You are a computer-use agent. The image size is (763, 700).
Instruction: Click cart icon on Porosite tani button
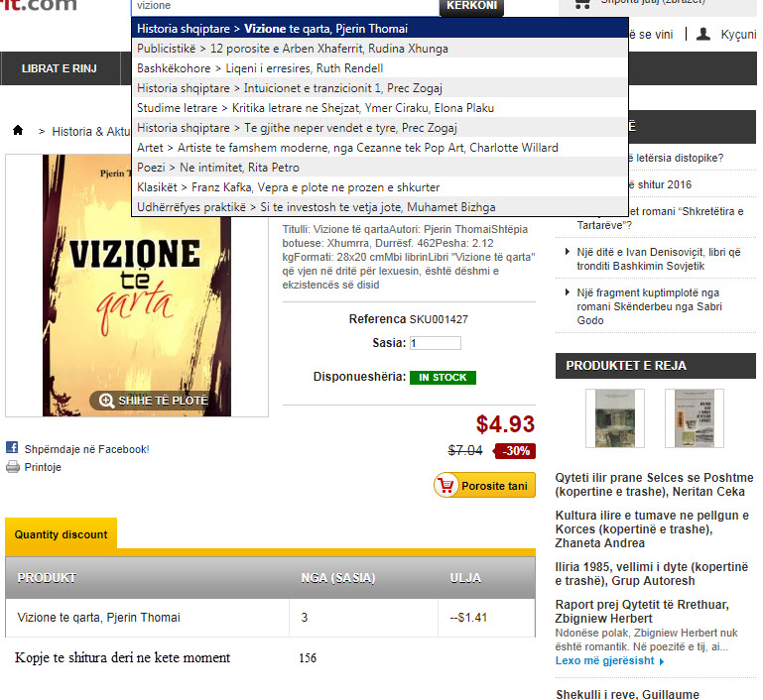click(445, 485)
